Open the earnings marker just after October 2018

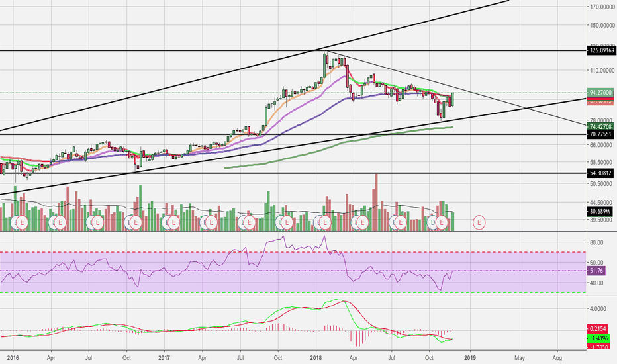442,223
